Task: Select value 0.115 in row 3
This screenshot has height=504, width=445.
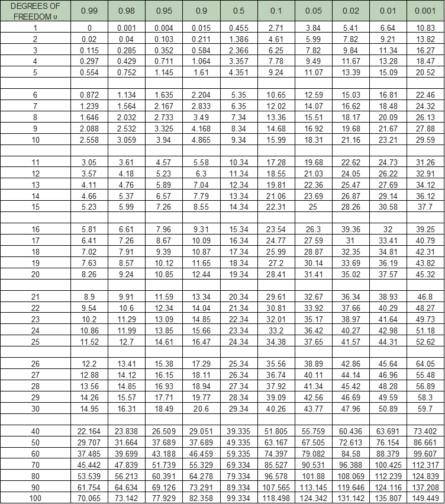Action: pos(89,50)
